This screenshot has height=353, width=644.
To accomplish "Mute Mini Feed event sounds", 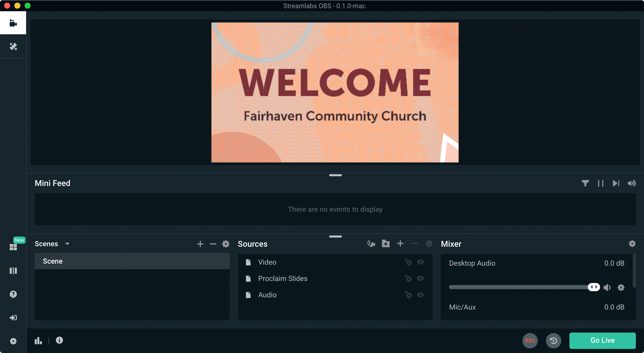I will [631, 183].
